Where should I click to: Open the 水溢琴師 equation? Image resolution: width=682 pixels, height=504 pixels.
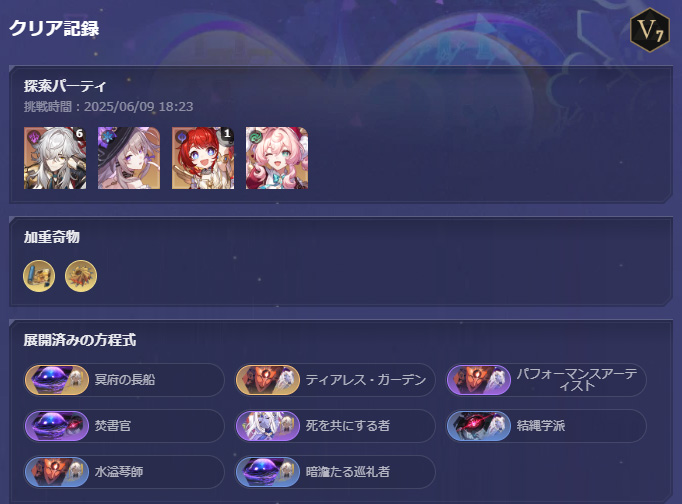124,472
